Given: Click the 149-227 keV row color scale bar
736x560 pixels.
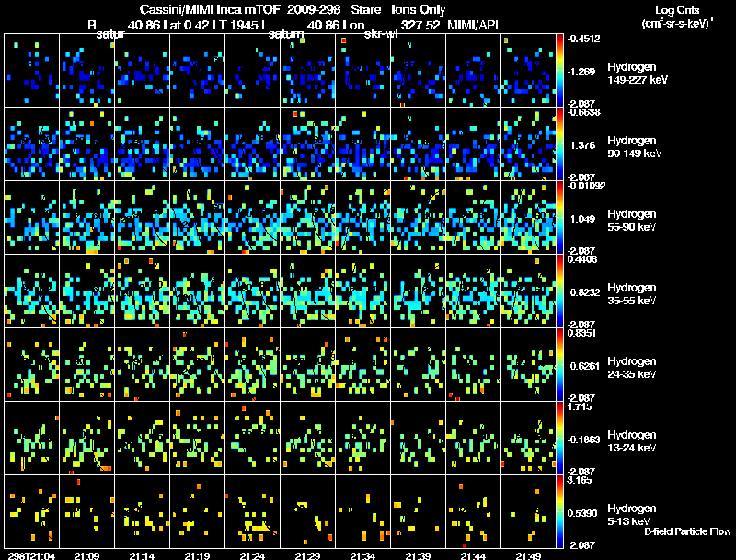Looking at the screenshot, I should coord(559,70).
